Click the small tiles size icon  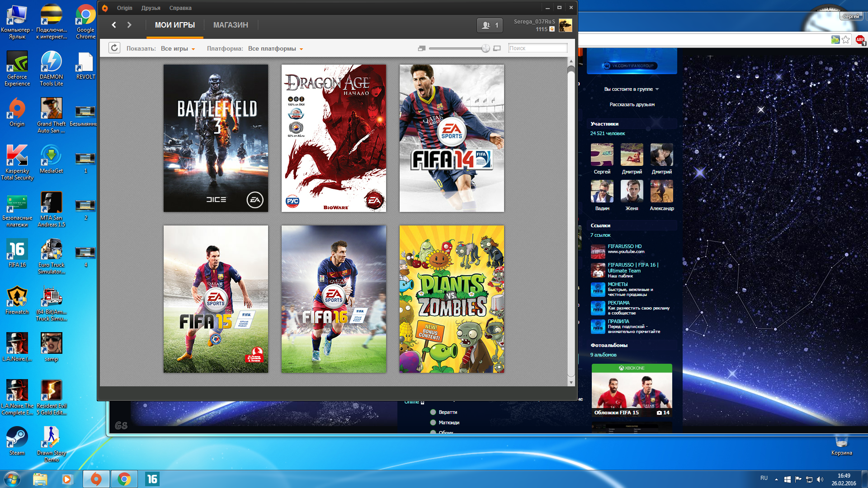point(421,48)
